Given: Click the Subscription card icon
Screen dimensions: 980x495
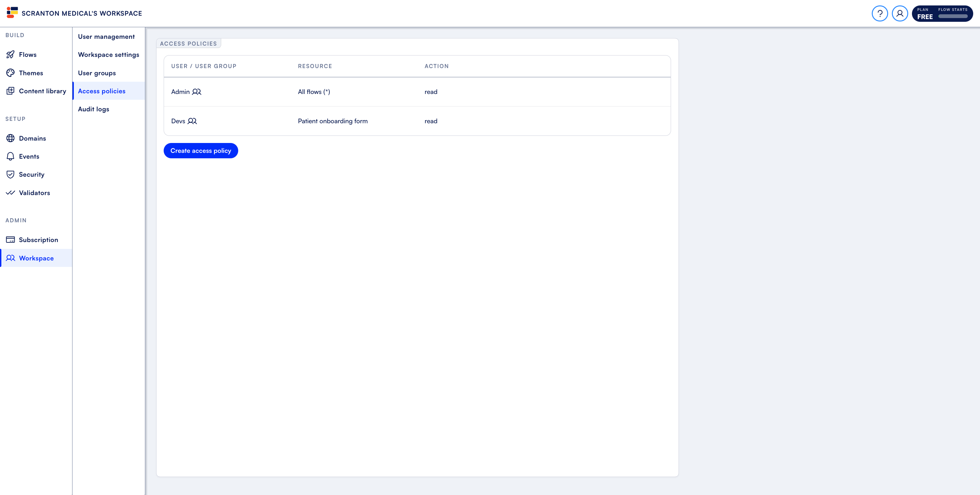Looking at the screenshot, I should coord(10,240).
